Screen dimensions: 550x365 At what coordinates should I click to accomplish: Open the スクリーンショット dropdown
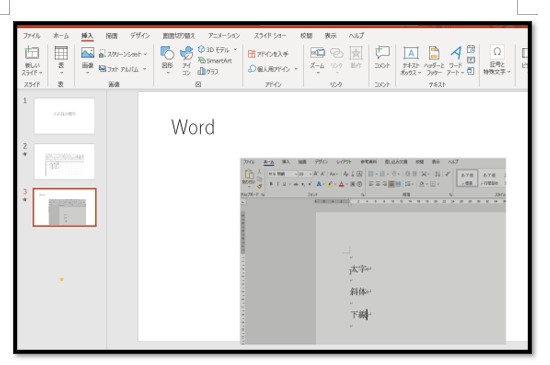click(123, 54)
